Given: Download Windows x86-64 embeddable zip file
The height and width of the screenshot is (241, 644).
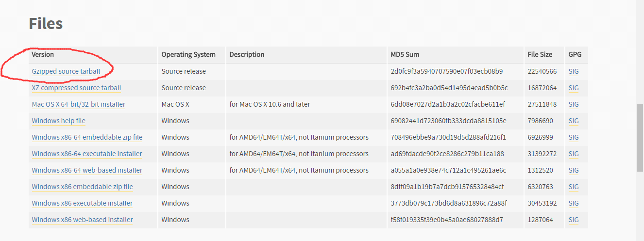Looking at the screenshot, I should 87,137.
